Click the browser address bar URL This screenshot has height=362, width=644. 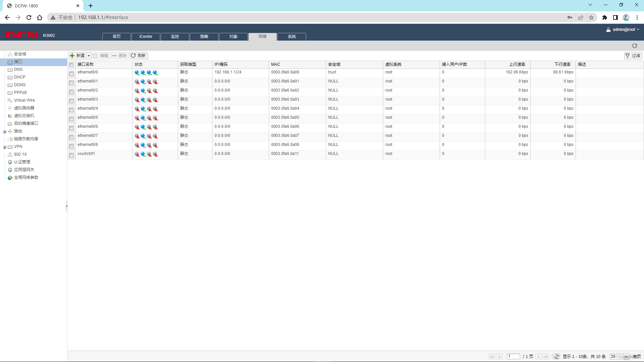103,17
